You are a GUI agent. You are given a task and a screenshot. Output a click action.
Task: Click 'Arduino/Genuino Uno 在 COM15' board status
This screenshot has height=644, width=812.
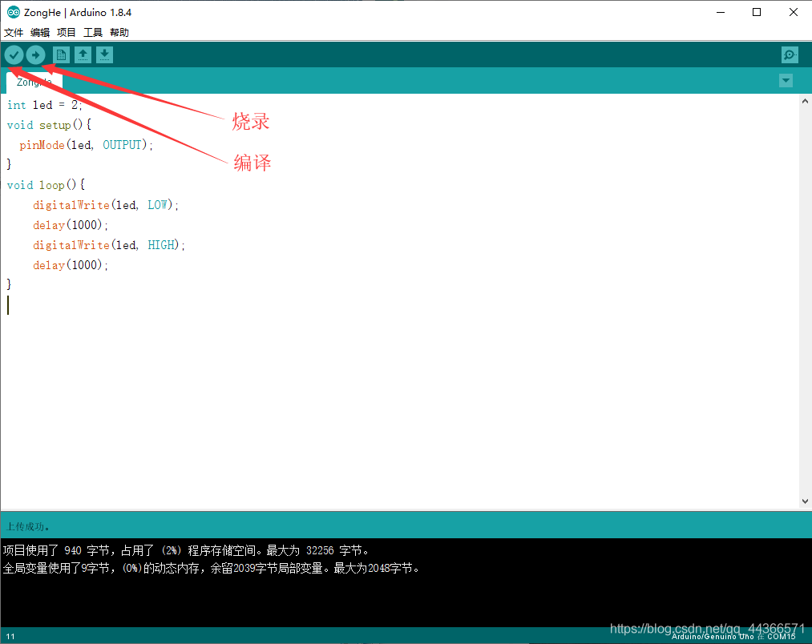point(733,636)
